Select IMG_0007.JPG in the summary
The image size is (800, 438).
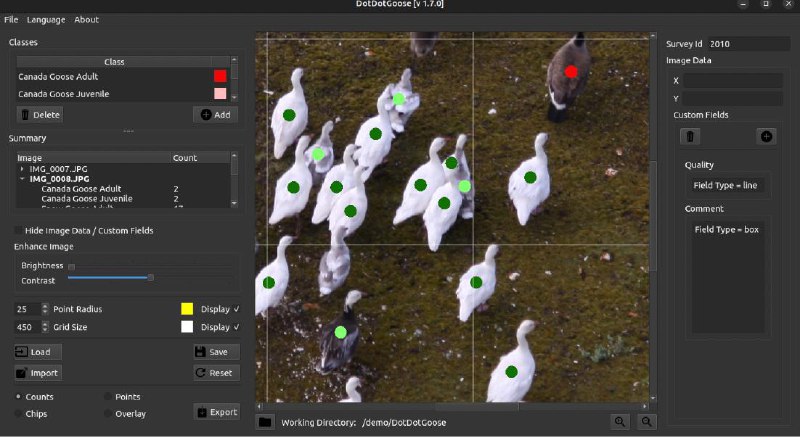[x=58, y=168]
